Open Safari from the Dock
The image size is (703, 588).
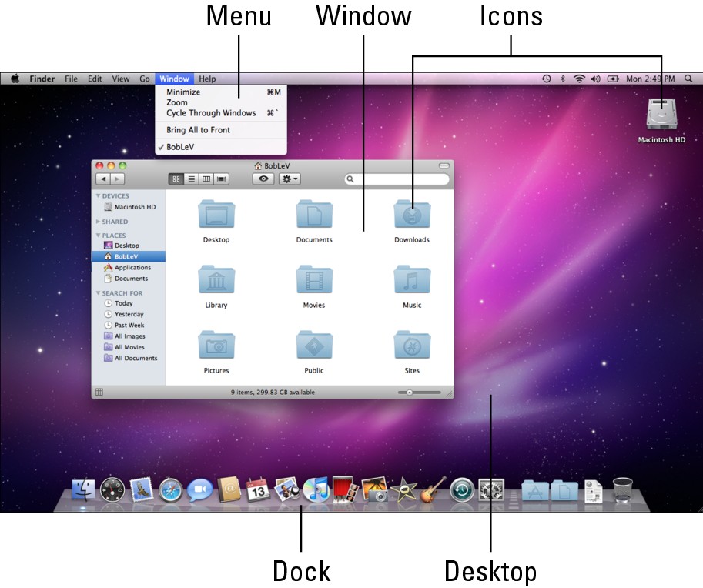click(x=172, y=489)
